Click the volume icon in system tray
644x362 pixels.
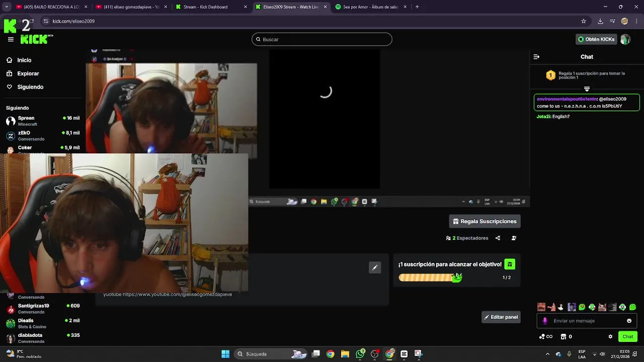point(602,354)
